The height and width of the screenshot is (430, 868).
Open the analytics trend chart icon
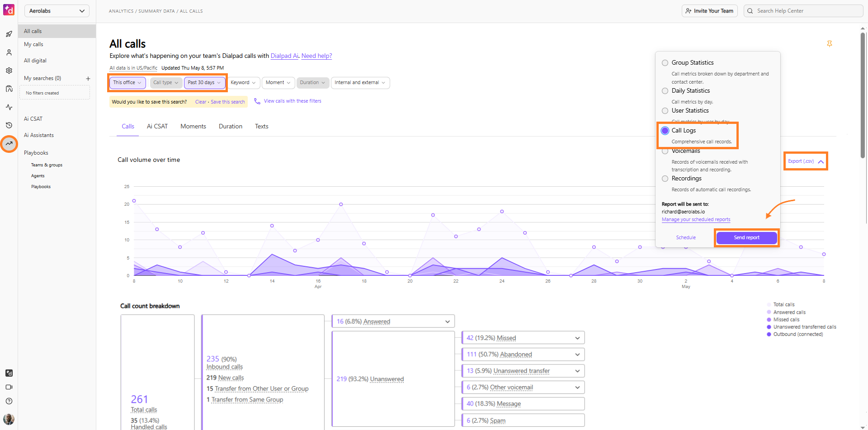pos(9,144)
